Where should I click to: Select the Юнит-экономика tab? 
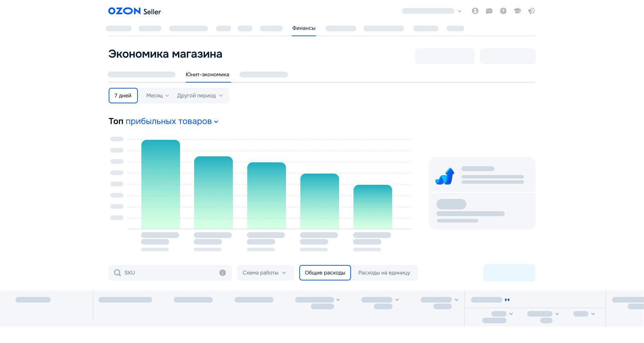click(208, 75)
